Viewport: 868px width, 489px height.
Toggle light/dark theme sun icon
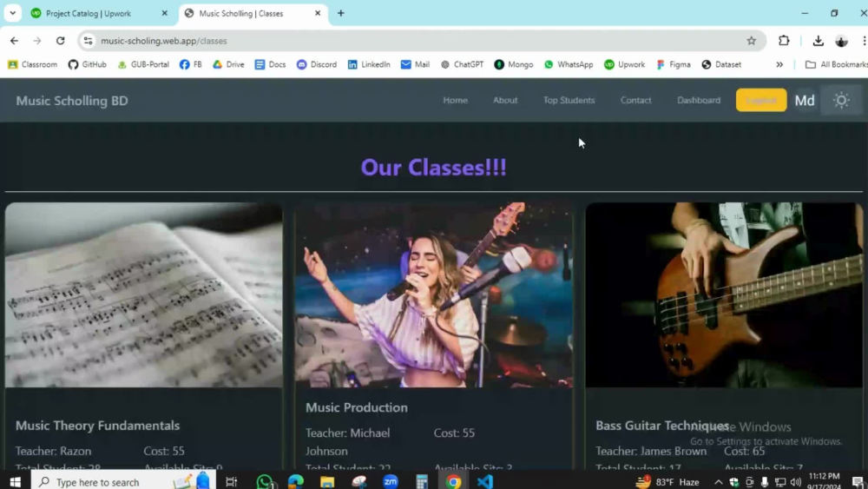(x=841, y=100)
